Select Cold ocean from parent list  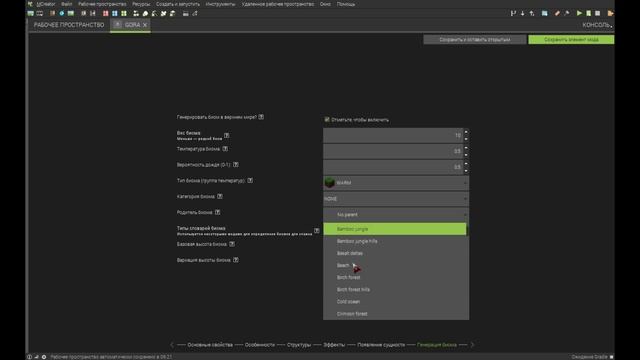(x=395, y=302)
